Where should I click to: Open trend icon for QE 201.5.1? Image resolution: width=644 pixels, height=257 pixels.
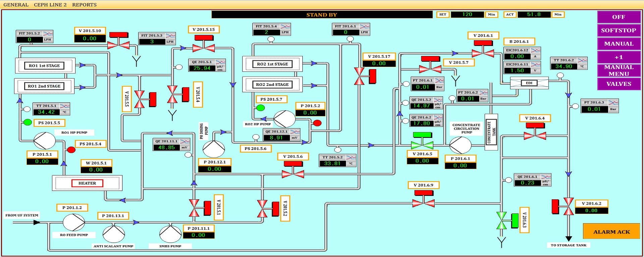[x=220, y=62]
